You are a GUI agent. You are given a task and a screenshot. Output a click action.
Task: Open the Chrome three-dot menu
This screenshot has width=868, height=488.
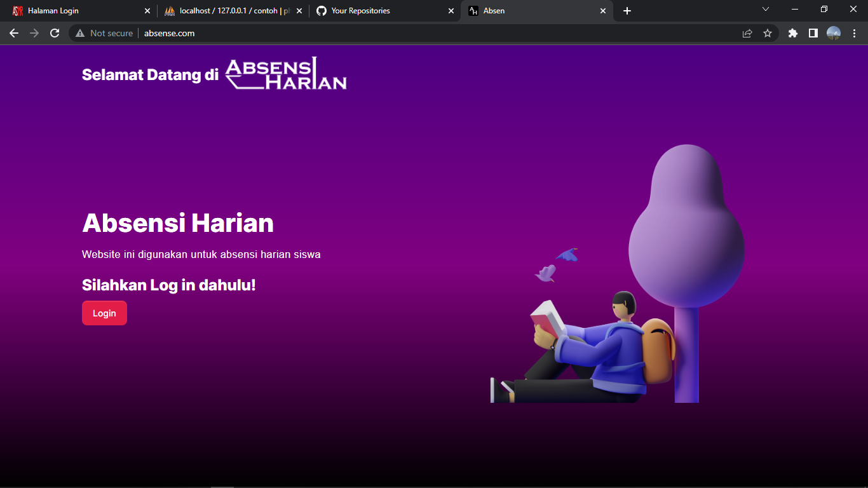(853, 33)
